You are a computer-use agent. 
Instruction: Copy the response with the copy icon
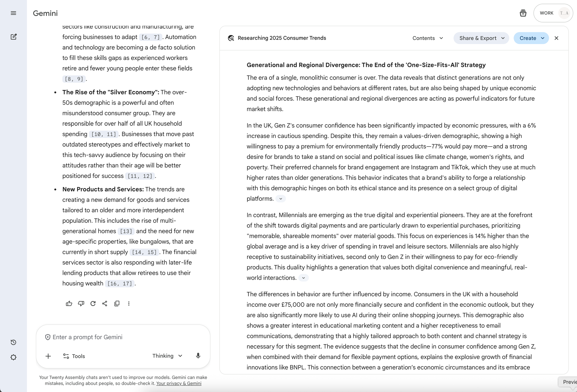click(117, 303)
